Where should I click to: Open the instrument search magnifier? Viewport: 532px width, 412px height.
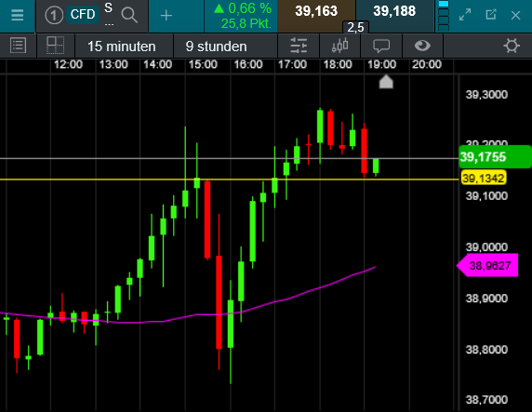(129, 15)
